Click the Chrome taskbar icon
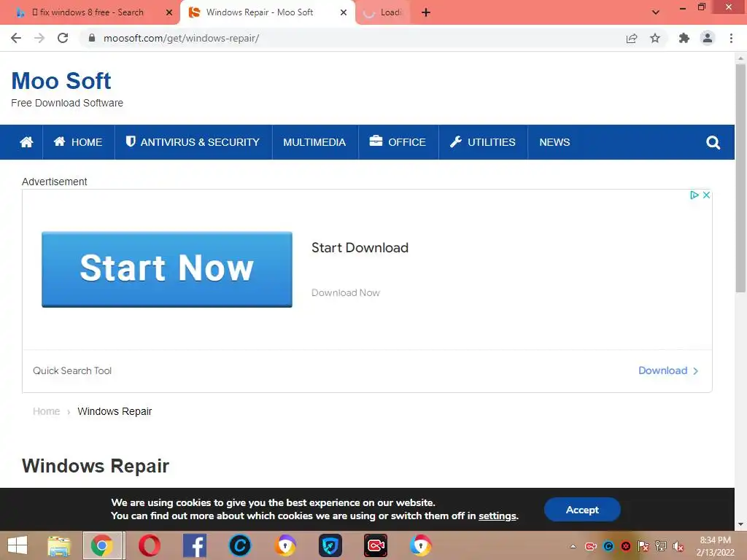Viewport: 747px width, 560px height. tap(102, 545)
